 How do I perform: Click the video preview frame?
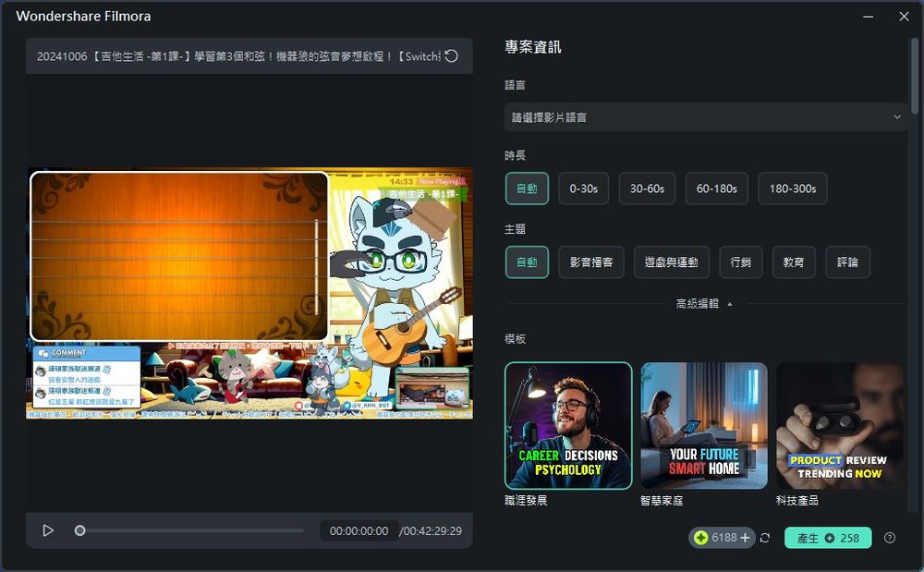[x=249, y=293]
